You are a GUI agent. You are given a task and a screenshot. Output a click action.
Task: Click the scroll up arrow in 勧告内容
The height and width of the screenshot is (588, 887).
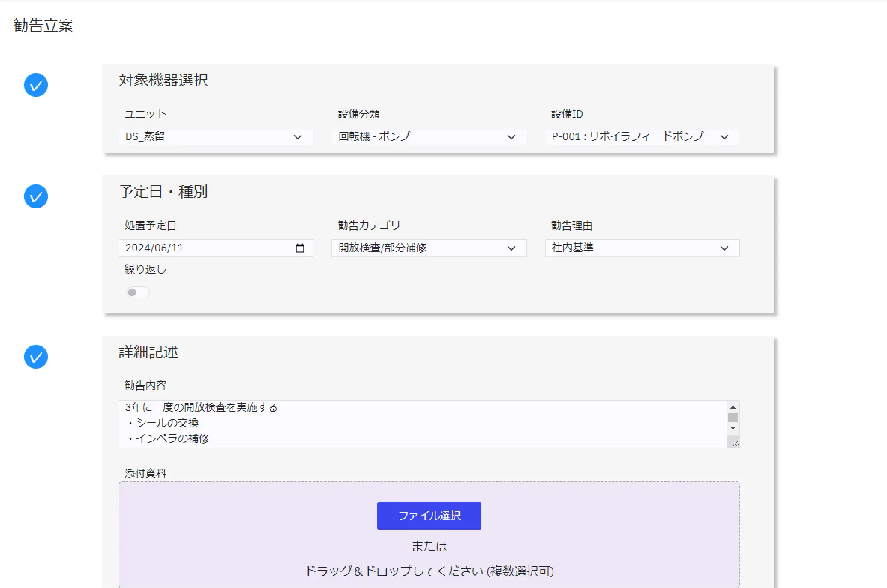click(x=733, y=407)
